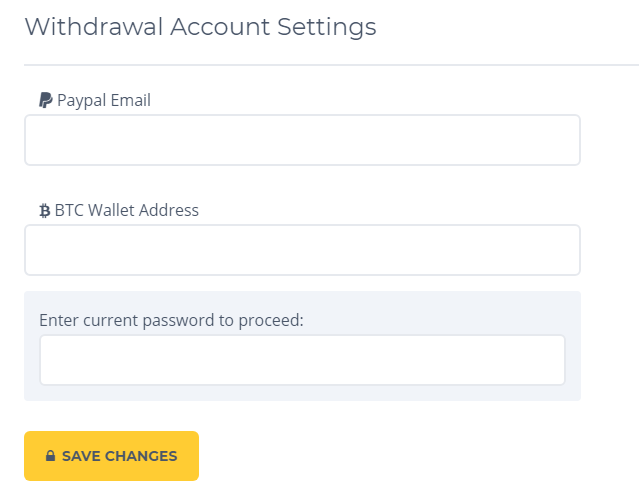Click the word "Email" in Paypal label
The width and height of the screenshot is (639, 495).
[x=130, y=100]
